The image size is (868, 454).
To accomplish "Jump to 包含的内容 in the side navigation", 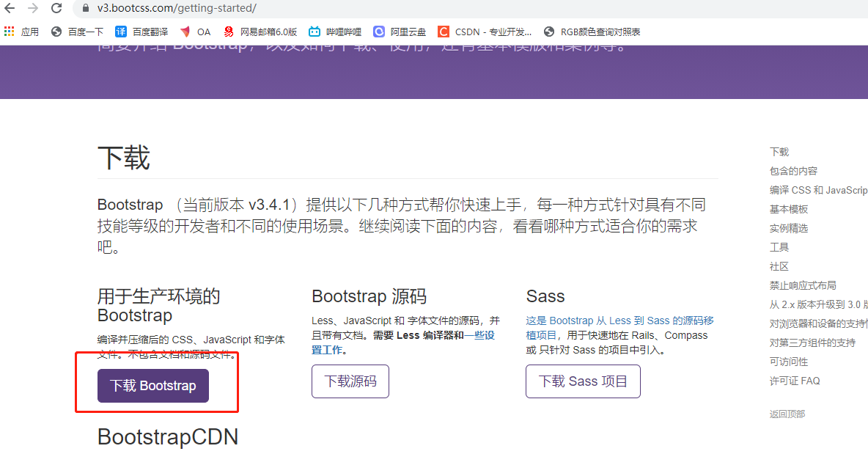I will click(x=793, y=171).
